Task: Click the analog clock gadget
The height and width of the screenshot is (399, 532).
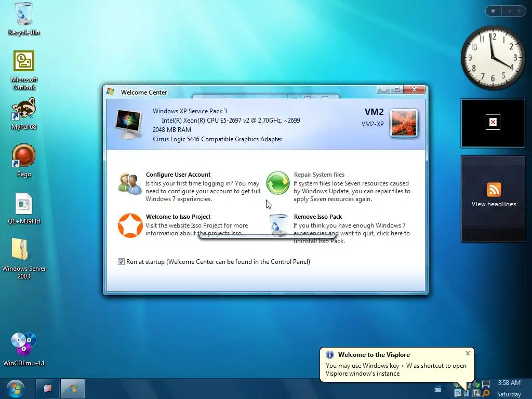Action: [493, 58]
